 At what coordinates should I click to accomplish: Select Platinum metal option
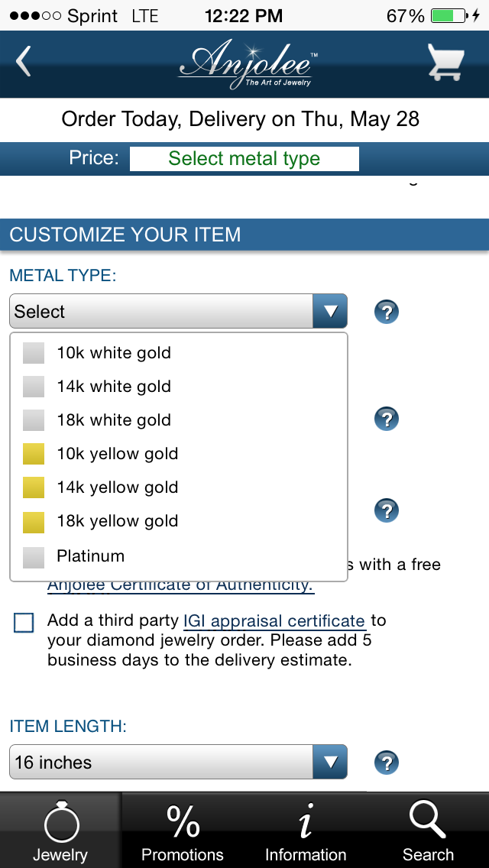pyautogui.click(x=179, y=555)
